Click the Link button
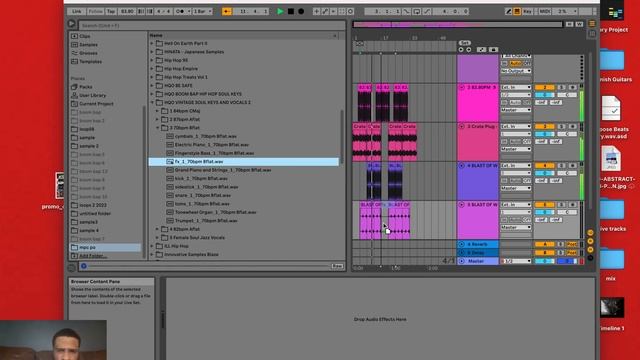Screen dimensions: 640x360 76,11
